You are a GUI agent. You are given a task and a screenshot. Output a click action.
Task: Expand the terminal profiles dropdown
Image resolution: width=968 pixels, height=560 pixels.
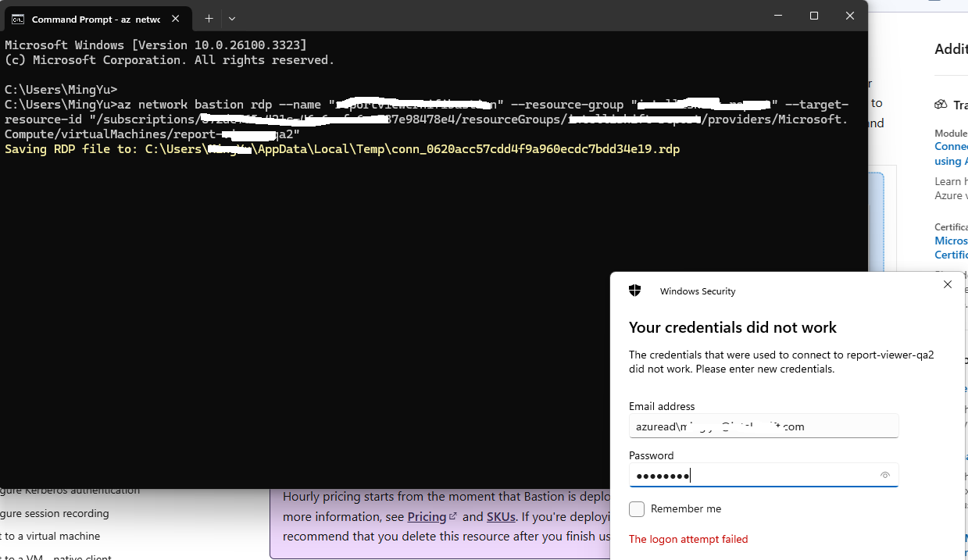[232, 19]
